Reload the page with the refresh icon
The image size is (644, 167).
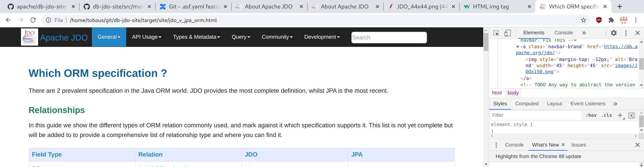tap(33, 20)
